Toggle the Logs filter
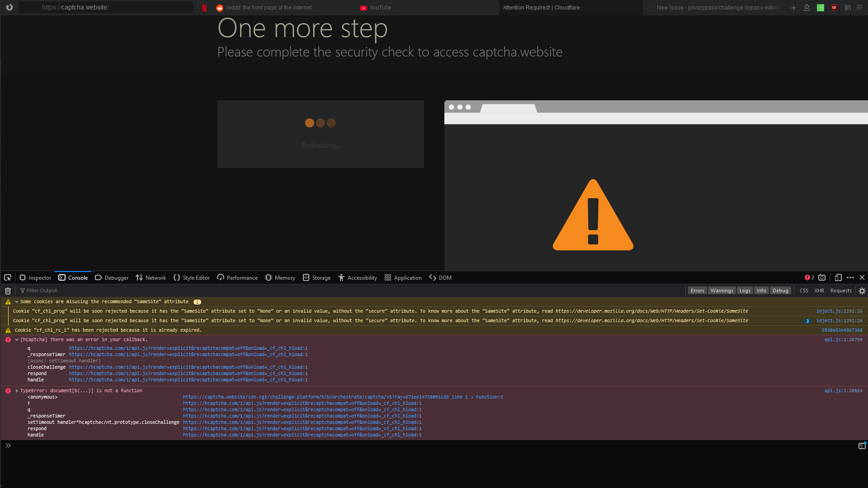868x488 pixels. 745,291
